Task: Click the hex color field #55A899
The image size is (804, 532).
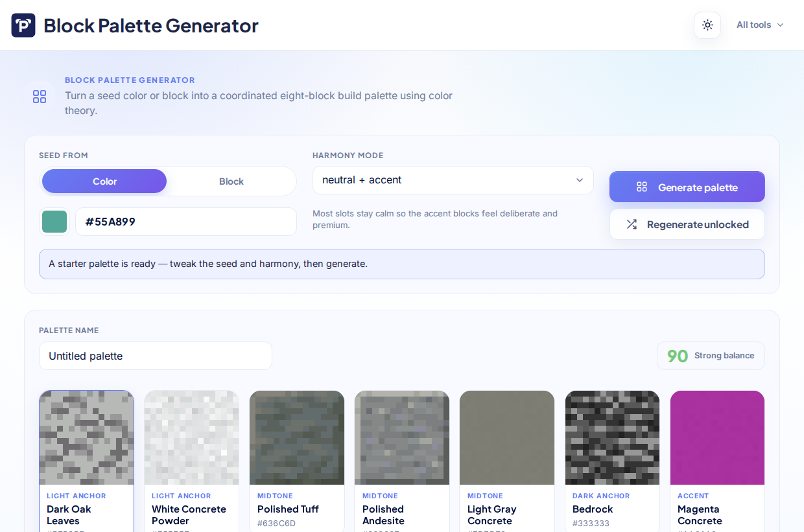Action: 186,222
